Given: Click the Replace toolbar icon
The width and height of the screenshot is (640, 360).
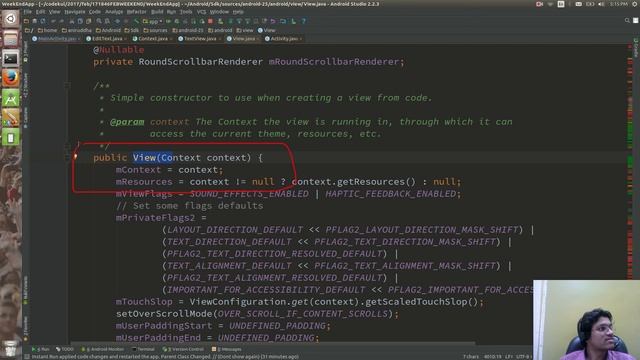Looking at the screenshot, I should [x=107, y=21].
